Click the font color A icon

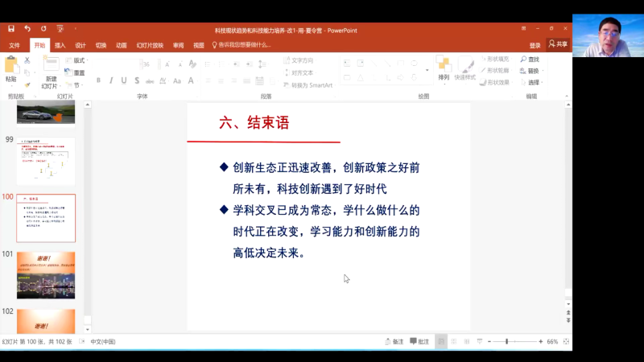[x=191, y=81]
